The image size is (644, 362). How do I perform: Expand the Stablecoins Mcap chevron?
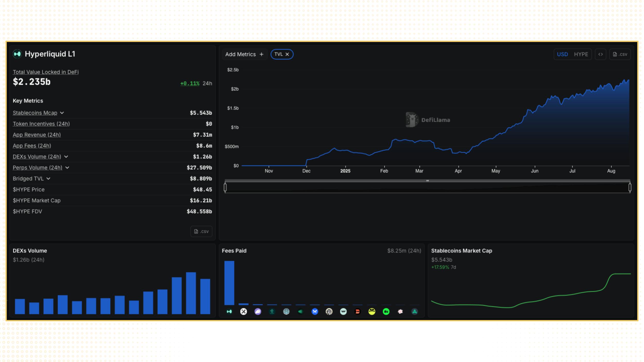(62, 113)
